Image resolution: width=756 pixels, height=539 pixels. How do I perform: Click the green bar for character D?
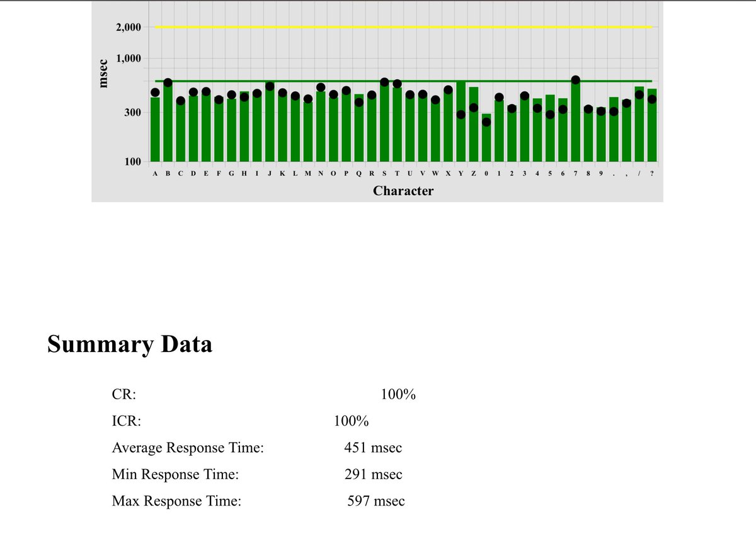[x=193, y=128]
